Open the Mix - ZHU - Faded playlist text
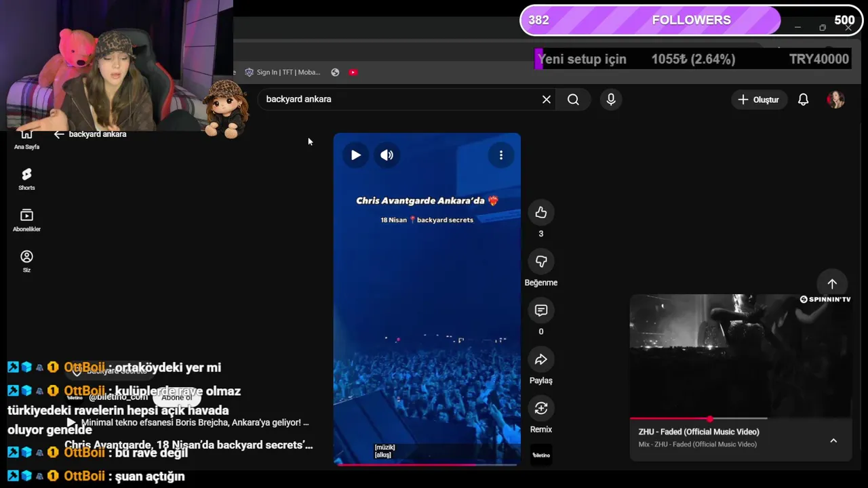The width and height of the screenshot is (868, 488). tap(697, 445)
